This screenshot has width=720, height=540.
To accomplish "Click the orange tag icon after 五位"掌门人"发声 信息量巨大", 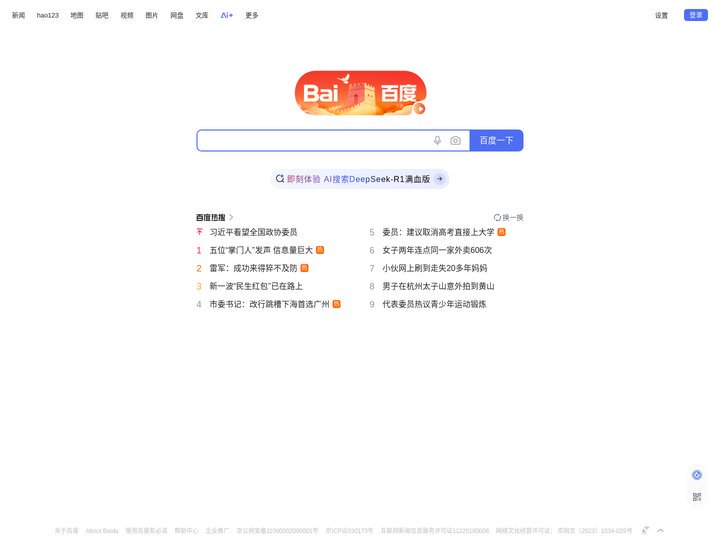I will click(320, 250).
